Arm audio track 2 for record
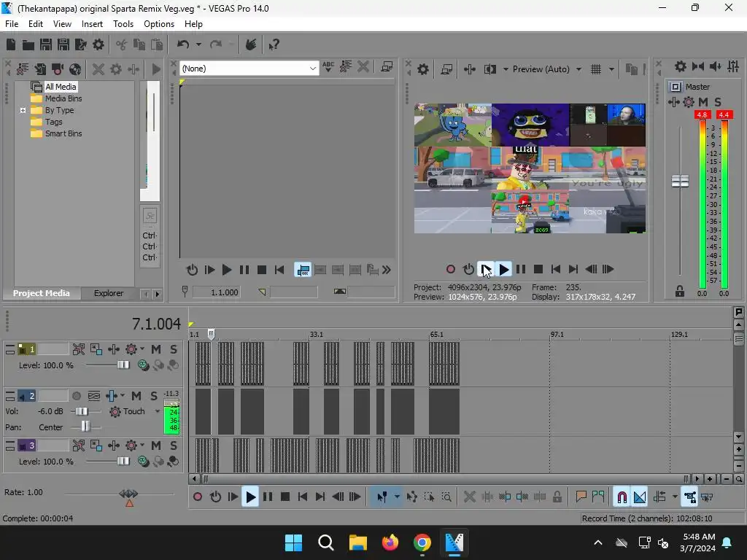747x560 pixels. [x=76, y=396]
